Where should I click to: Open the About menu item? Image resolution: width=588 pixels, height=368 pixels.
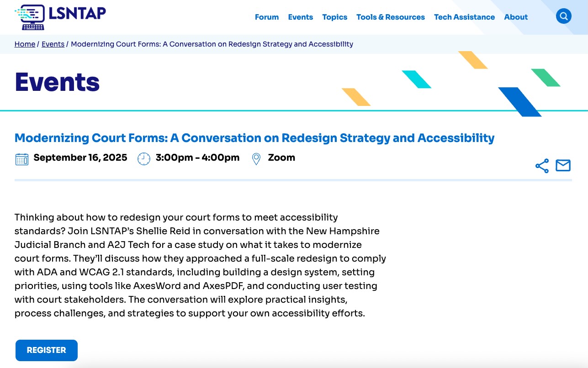(516, 17)
